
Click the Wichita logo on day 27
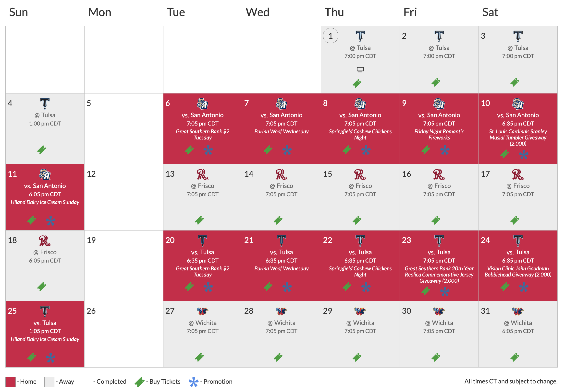click(202, 311)
